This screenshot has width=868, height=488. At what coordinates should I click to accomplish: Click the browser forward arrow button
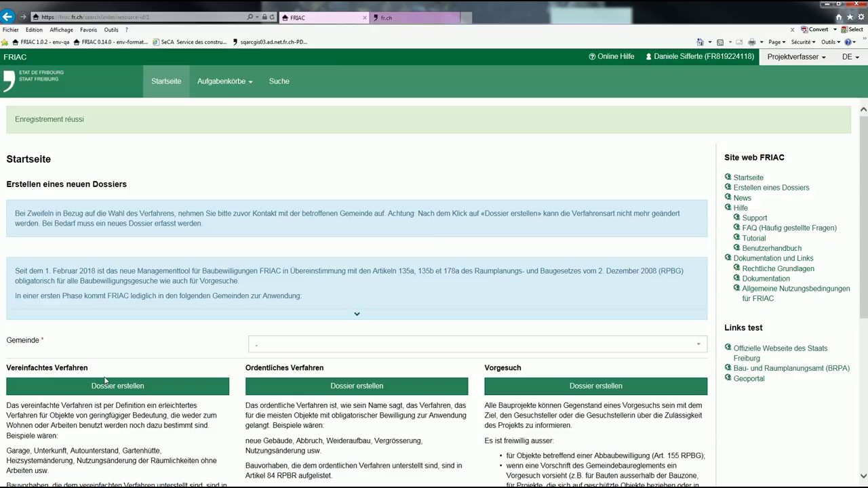click(24, 17)
